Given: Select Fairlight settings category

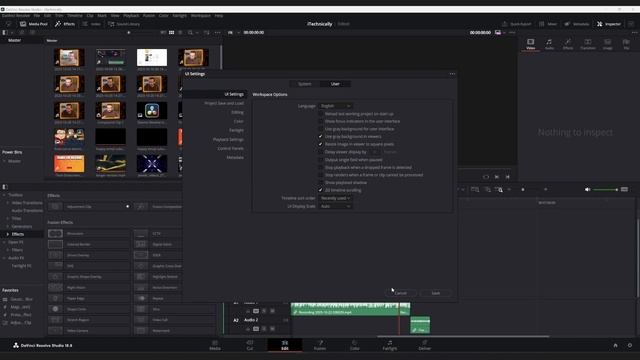Looking at the screenshot, I should click(x=236, y=130).
